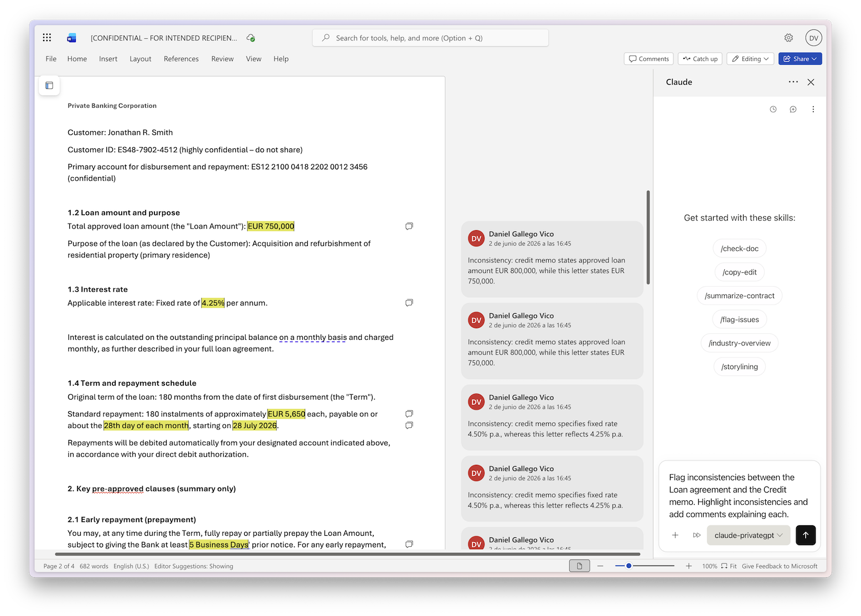Viewport: 861px width, 616px height.
Task: Adjust the zoom slider handle
Action: coord(628,566)
